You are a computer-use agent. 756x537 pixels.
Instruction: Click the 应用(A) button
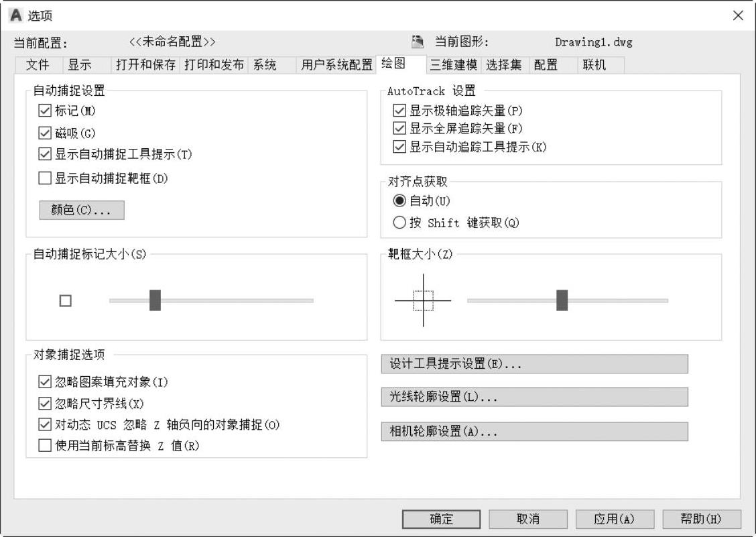pyautogui.click(x=615, y=519)
